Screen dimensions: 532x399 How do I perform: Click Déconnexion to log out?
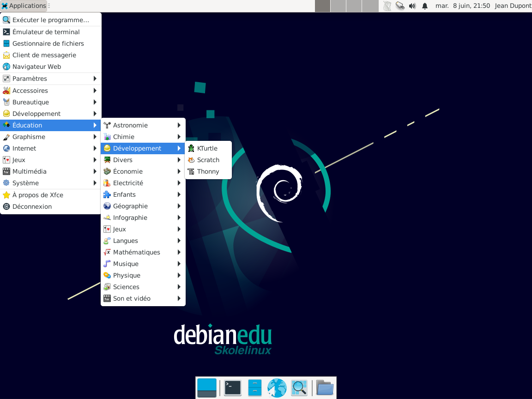click(x=31, y=206)
